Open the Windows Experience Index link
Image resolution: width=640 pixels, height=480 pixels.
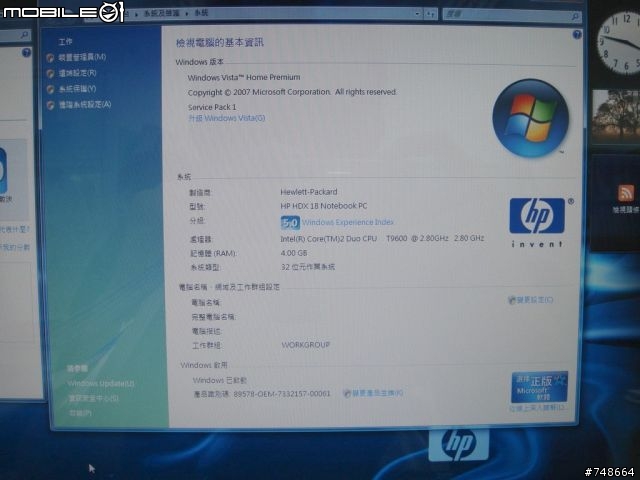347,222
